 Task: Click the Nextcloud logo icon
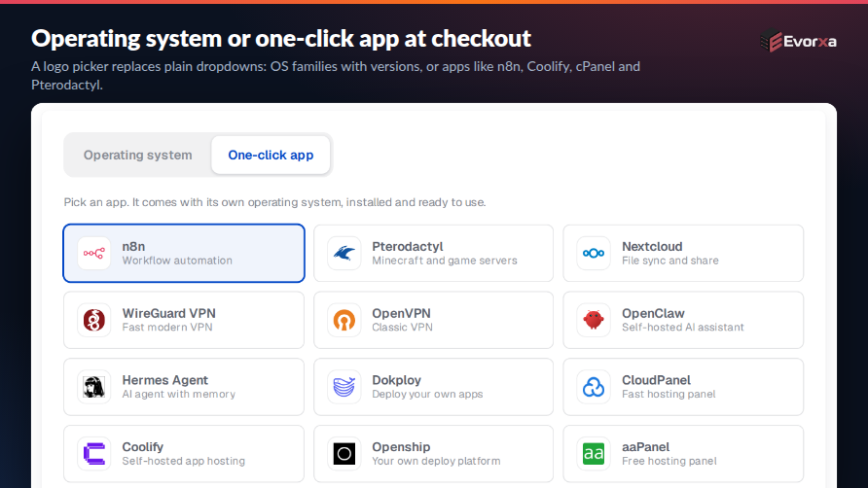[x=594, y=254]
